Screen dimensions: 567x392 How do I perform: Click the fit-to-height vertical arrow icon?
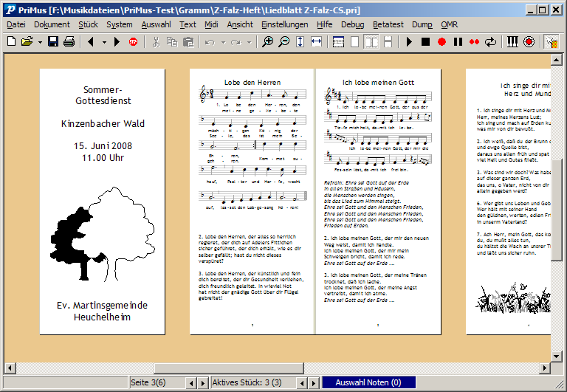(300, 42)
